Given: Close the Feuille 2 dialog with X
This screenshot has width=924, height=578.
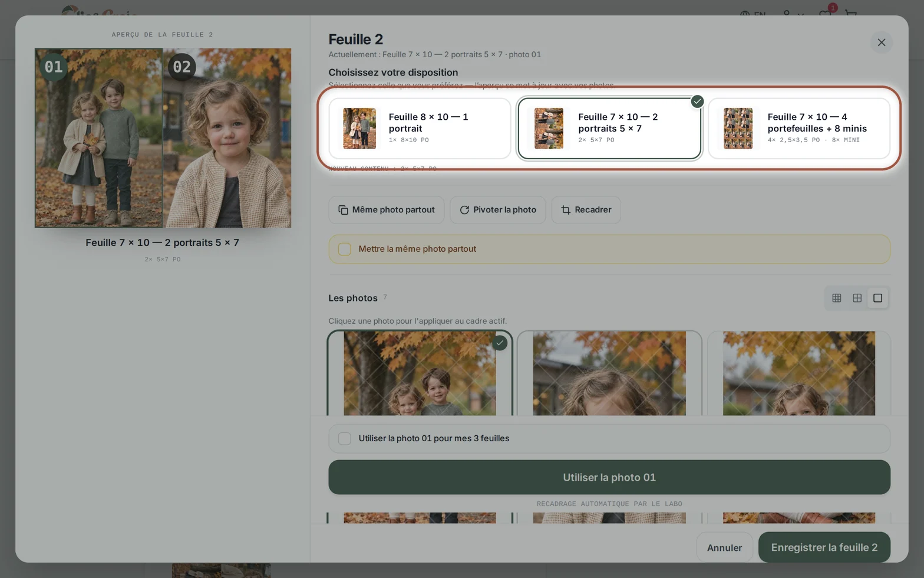Looking at the screenshot, I should coord(881,42).
